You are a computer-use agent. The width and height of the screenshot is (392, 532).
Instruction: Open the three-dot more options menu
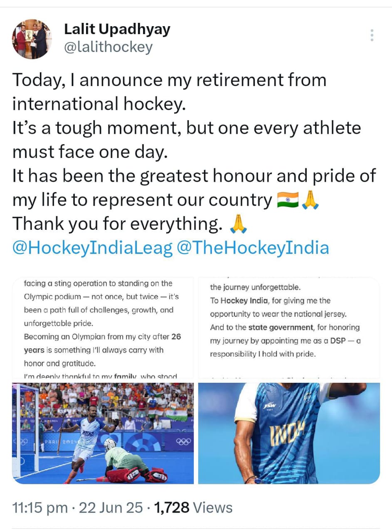[372, 35]
